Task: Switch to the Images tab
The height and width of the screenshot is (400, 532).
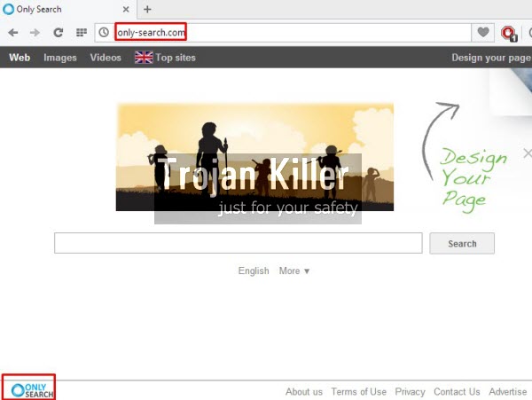Action: click(x=60, y=58)
